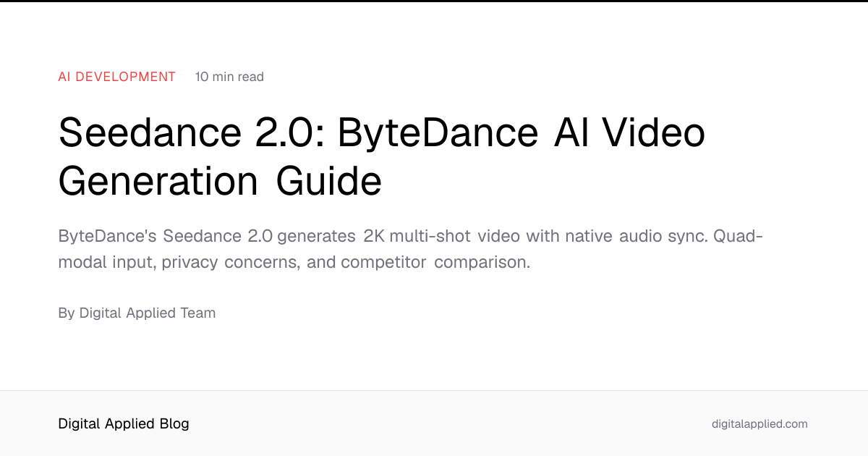
Task: Click the headline 'Seedance 2.0: ByteDance AI Video Generation Guide'
Action: (x=381, y=157)
